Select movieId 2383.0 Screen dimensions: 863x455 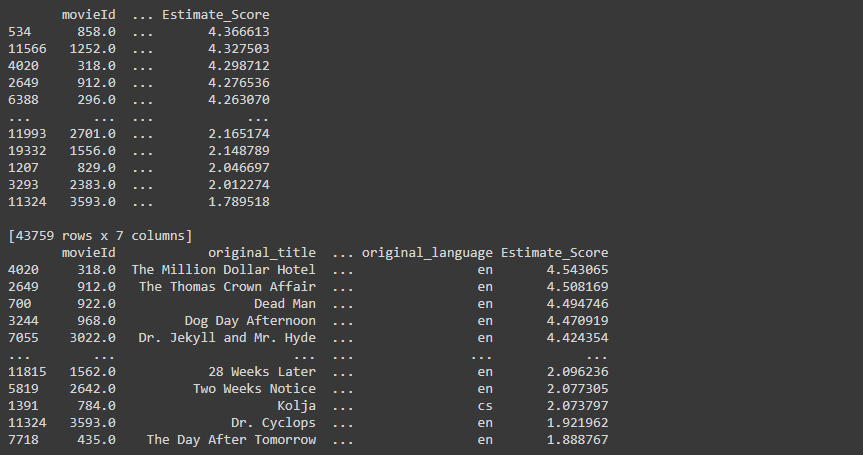click(92, 185)
